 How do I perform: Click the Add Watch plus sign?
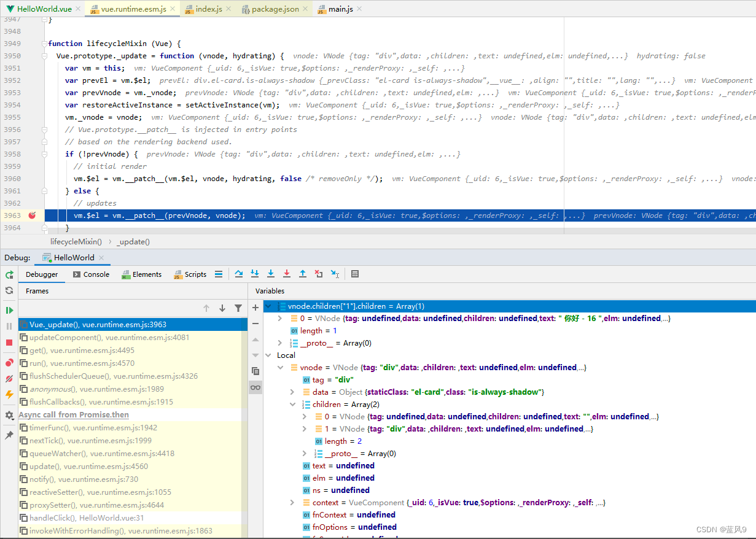tap(255, 307)
